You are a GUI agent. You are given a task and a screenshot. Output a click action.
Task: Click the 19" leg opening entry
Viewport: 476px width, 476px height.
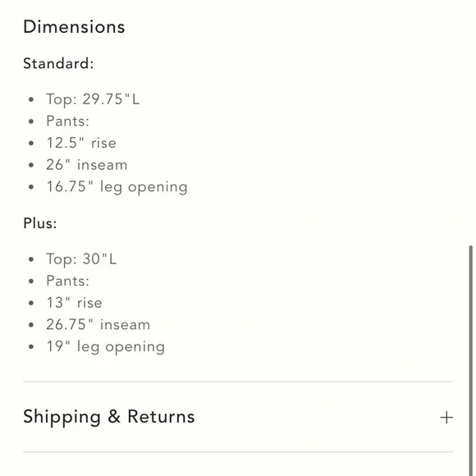coord(106,347)
